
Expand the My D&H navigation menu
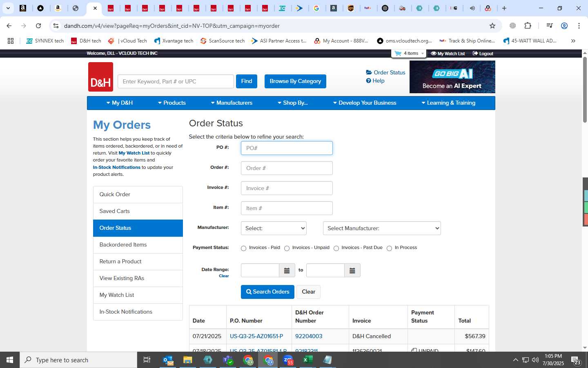[120, 103]
